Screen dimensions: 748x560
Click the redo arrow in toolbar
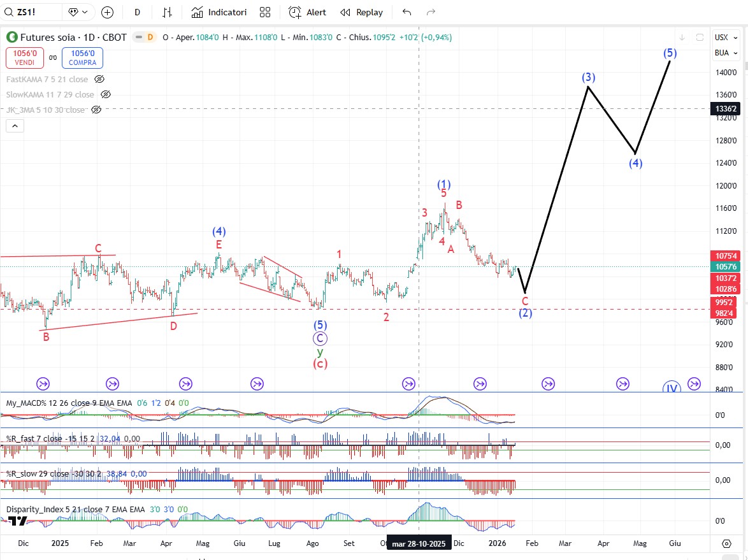click(x=431, y=12)
